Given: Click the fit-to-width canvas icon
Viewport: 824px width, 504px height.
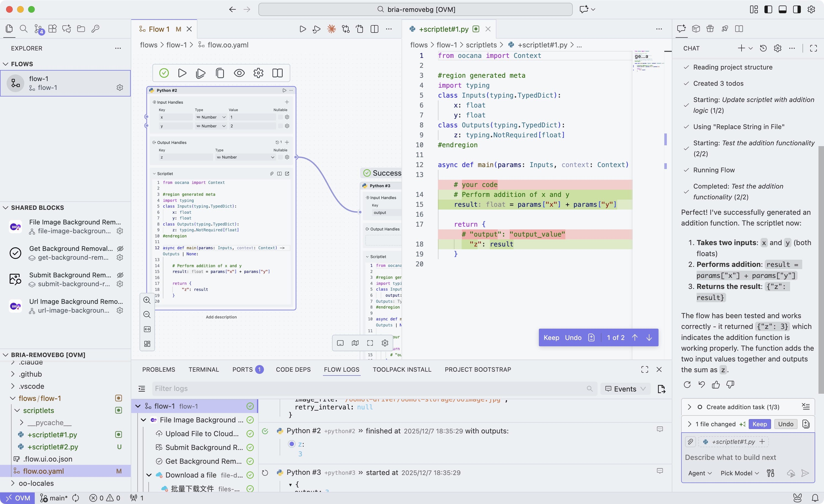Looking at the screenshot, I should [x=147, y=329].
